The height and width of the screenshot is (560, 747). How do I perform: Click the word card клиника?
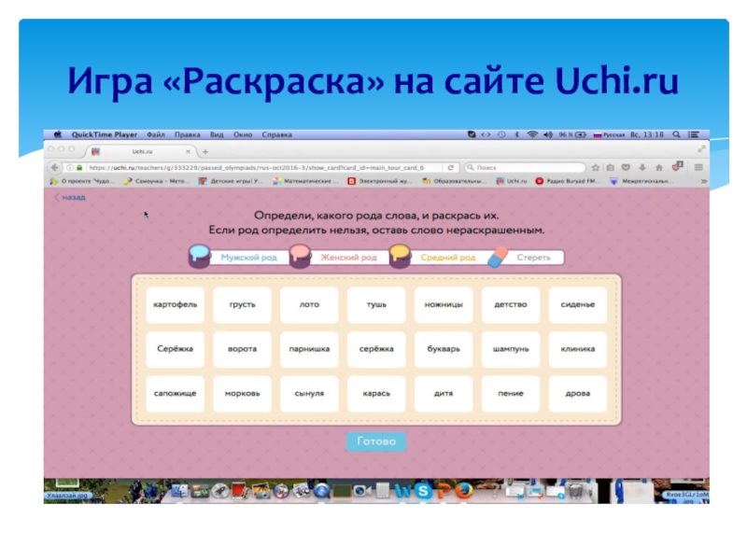(x=578, y=349)
